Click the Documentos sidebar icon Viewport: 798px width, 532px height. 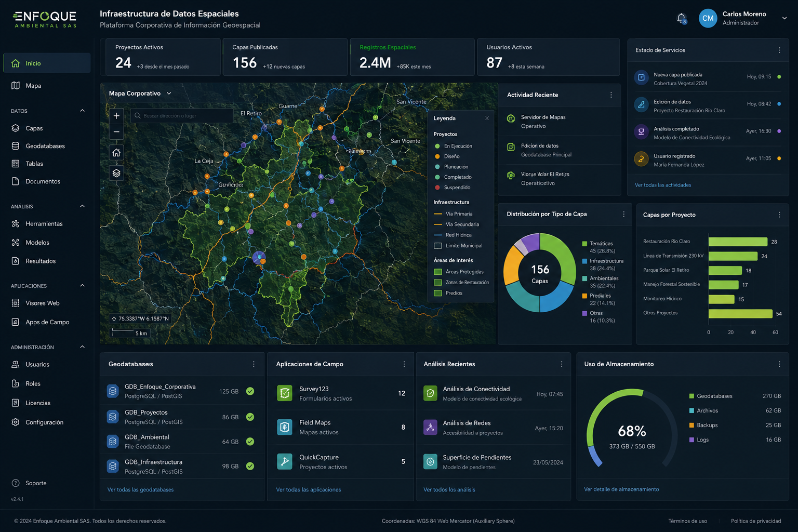click(x=16, y=181)
